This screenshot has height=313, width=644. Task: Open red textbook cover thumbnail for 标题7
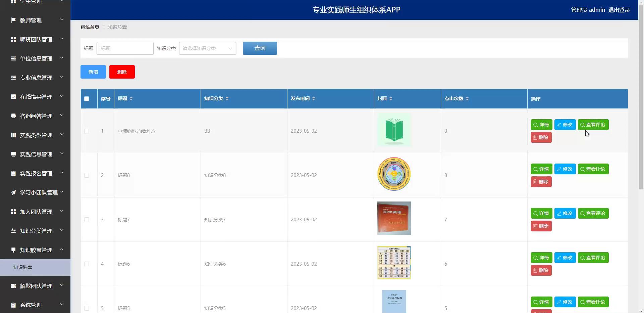(x=394, y=218)
